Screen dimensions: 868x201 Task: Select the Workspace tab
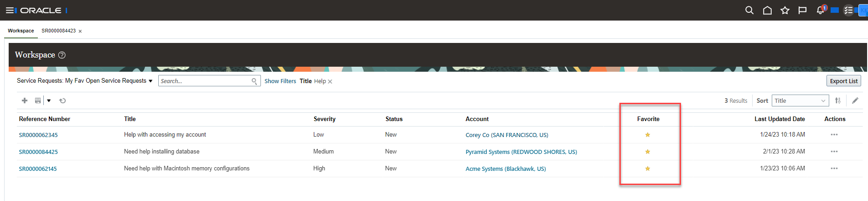point(21,31)
